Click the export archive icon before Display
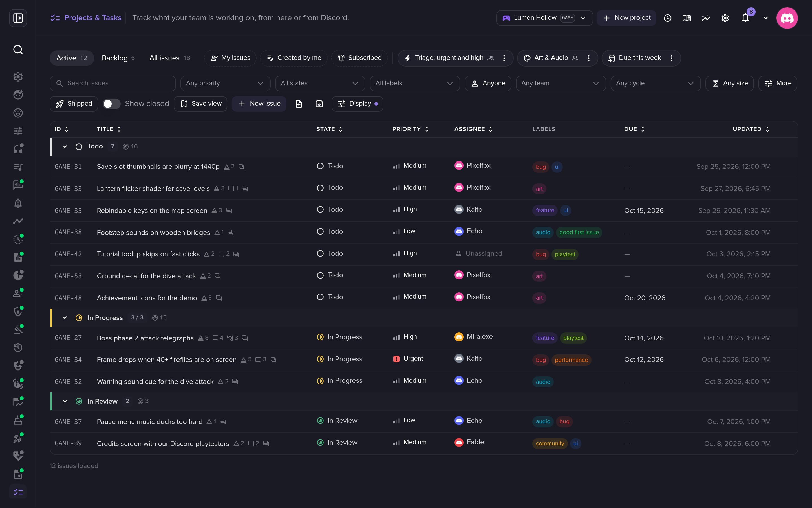 319,104
